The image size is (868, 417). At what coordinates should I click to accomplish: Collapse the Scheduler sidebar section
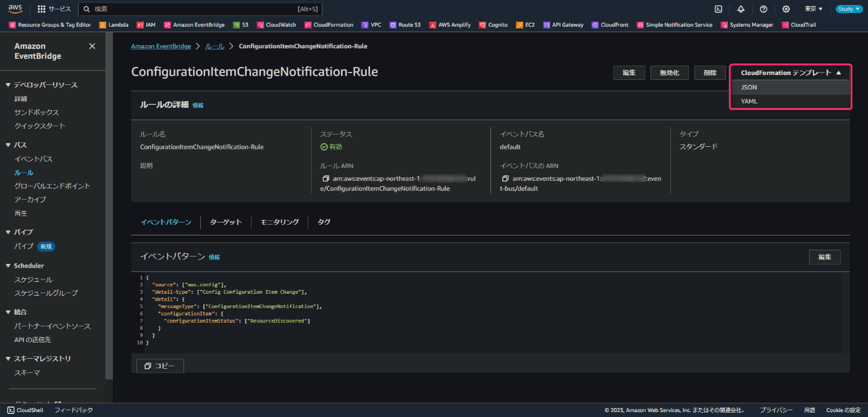point(9,266)
